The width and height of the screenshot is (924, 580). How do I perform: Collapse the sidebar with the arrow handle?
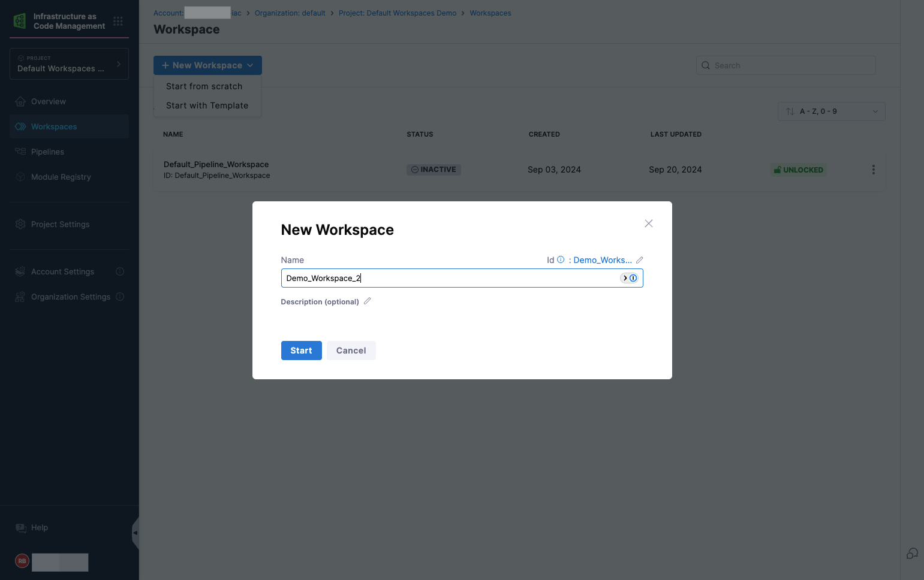[x=136, y=533]
